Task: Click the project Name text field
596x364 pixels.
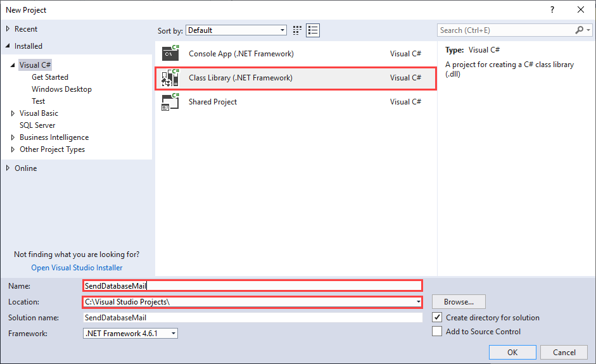Action: 252,286
